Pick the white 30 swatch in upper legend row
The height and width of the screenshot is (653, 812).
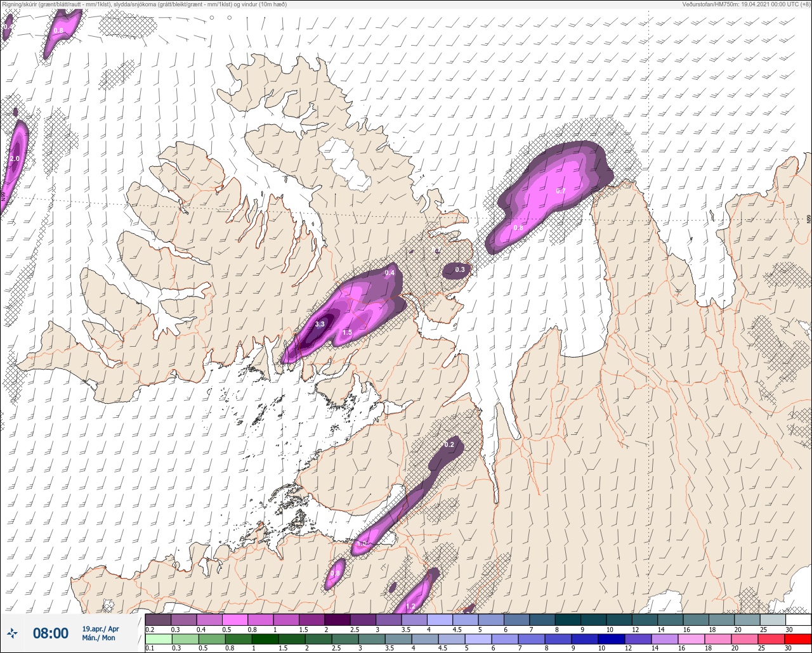click(x=798, y=619)
